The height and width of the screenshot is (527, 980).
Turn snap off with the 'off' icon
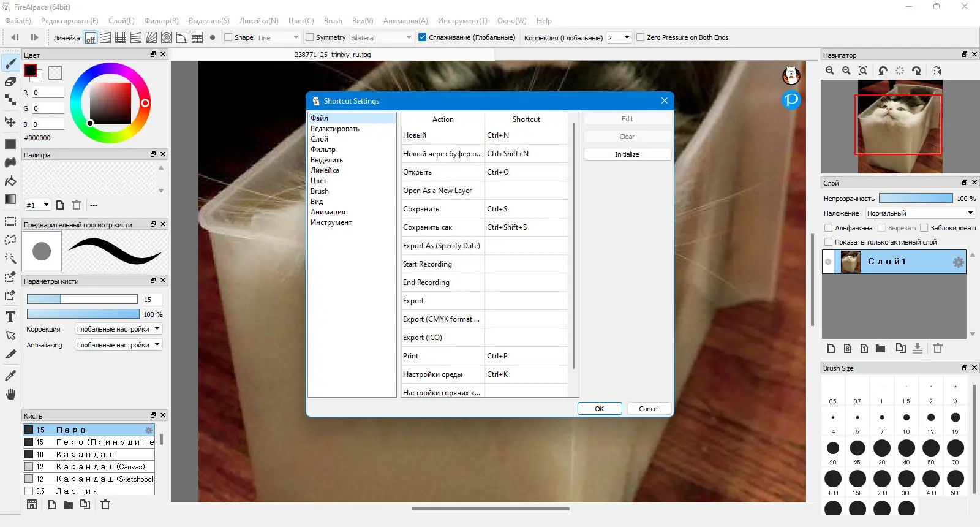tap(90, 37)
